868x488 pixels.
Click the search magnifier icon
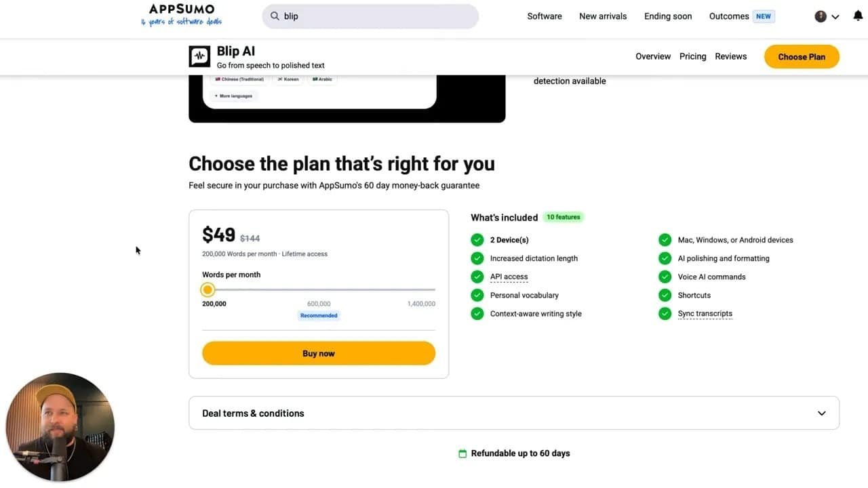(x=275, y=16)
